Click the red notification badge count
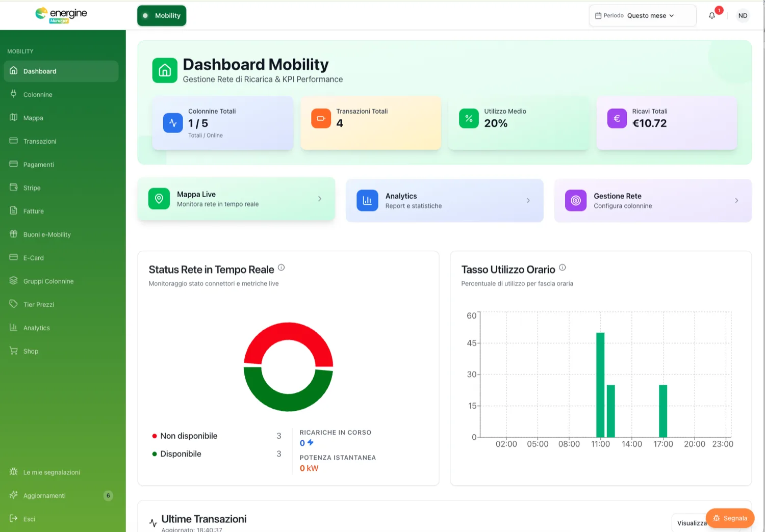The width and height of the screenshot is (765, 532). (719, 10)
